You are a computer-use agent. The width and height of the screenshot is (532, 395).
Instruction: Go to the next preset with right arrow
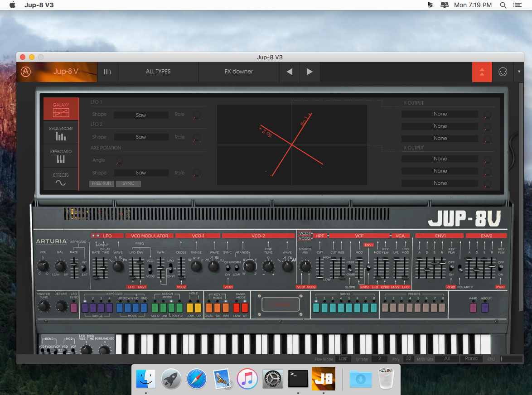pos(310,72)
